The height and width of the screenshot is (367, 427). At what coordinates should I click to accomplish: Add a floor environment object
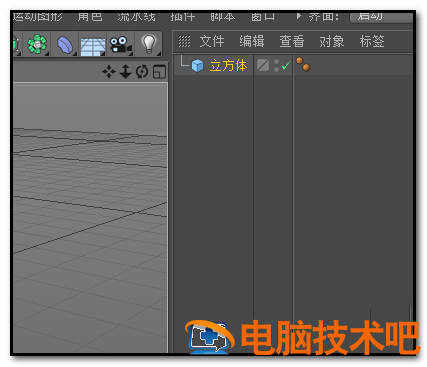(x=93, y=45)
